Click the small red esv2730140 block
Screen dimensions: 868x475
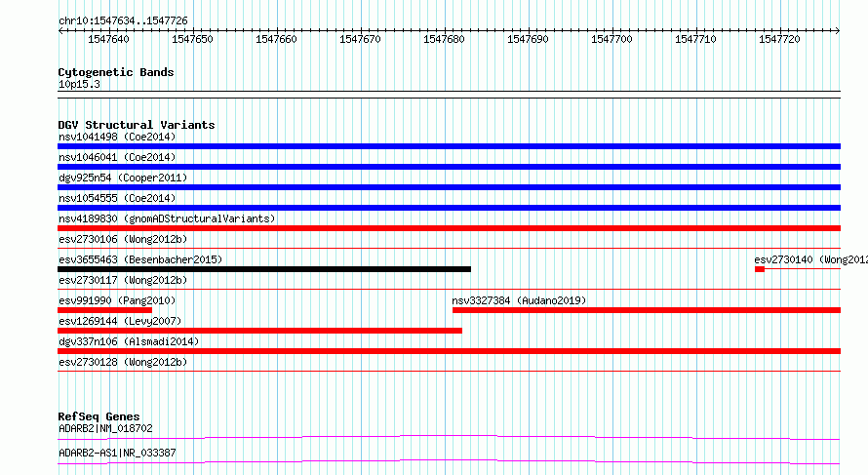click(760, 269)
